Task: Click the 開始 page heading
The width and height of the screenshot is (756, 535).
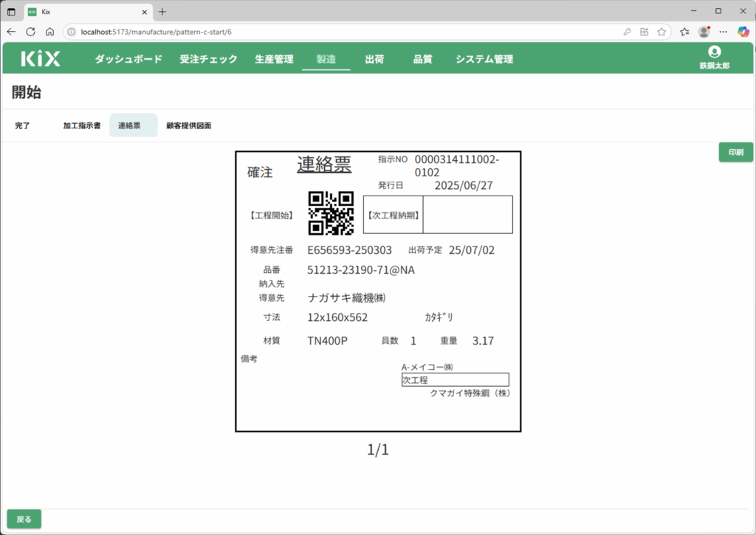Action: coord(27,92)
